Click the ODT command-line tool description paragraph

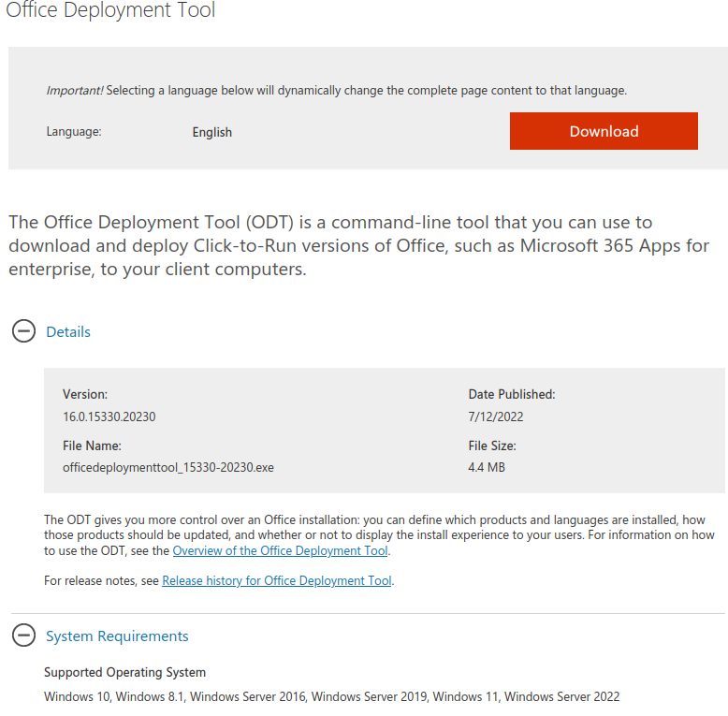coord(359,245)
